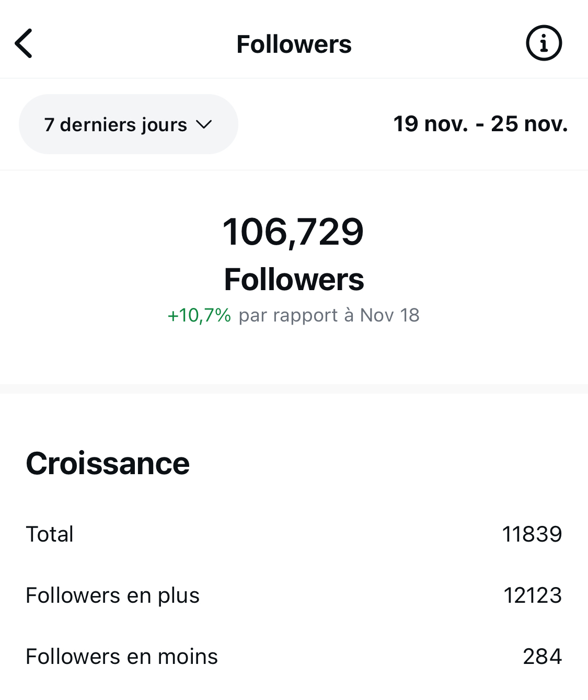Tap the 'Total' growth row label
The width and height of the screenshot is (588, 700).
(x=50, y=534)
